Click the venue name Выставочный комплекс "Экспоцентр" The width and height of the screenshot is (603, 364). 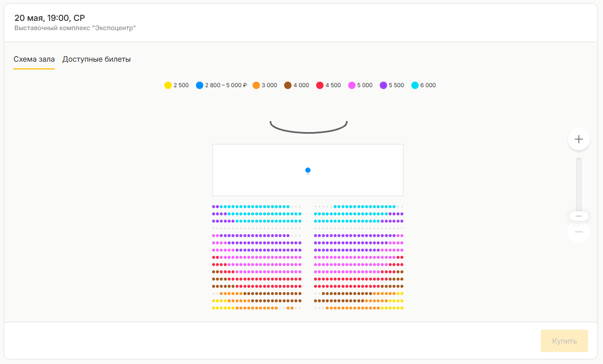(x=75, y=28)
